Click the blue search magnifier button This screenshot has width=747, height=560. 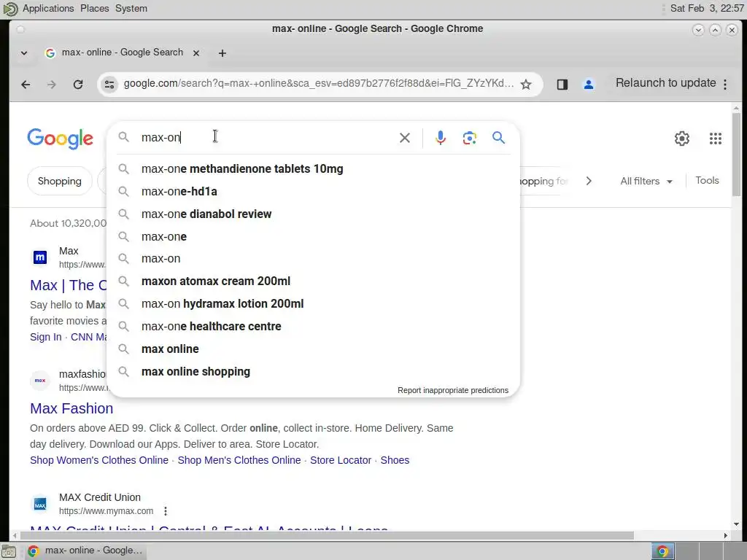coord(499,138)
